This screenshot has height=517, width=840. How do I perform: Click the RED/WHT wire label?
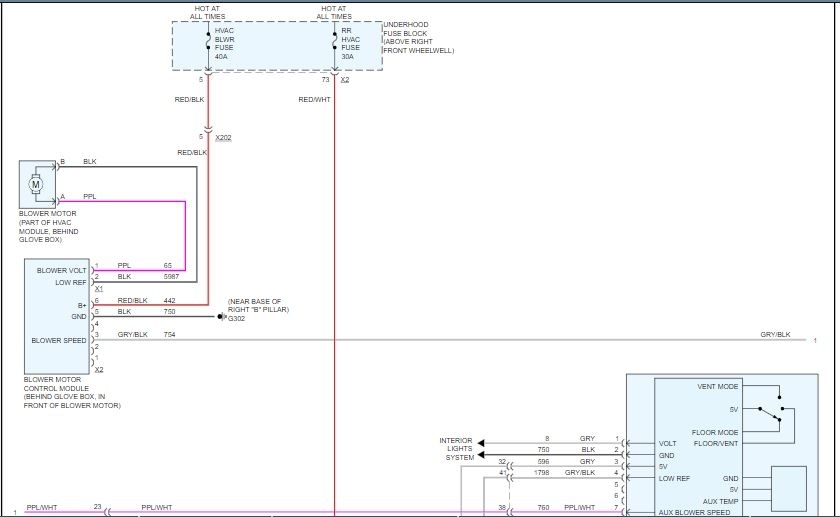click(314, 99)
